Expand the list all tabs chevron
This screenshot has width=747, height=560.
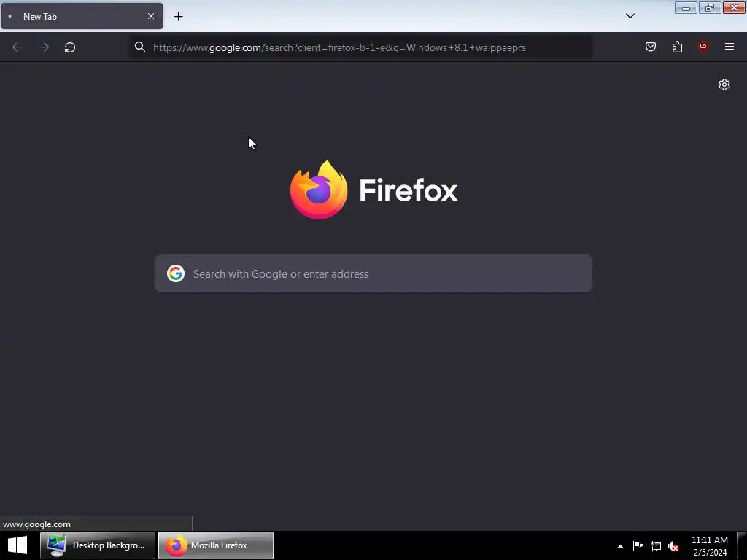click(630, 16)
